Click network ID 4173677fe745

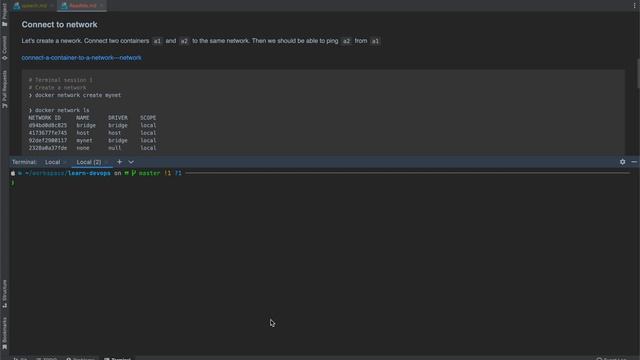click(48, 133)
